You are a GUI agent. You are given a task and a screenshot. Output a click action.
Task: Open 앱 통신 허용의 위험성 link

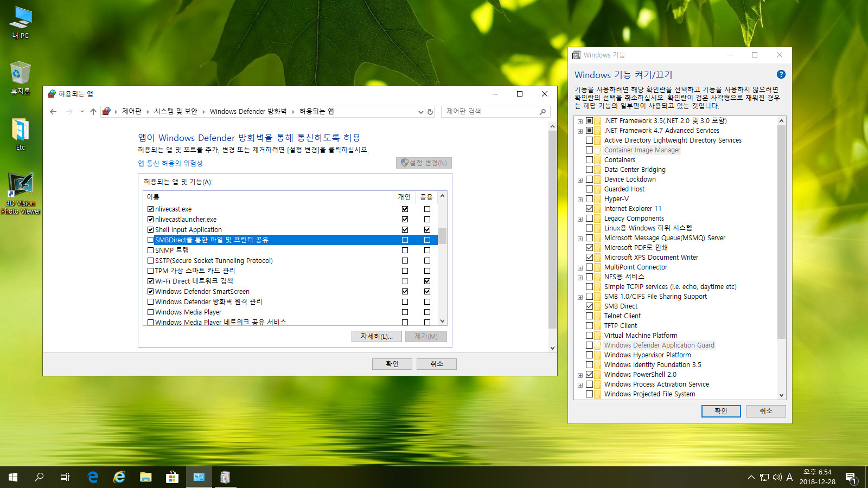click(170, 163)
